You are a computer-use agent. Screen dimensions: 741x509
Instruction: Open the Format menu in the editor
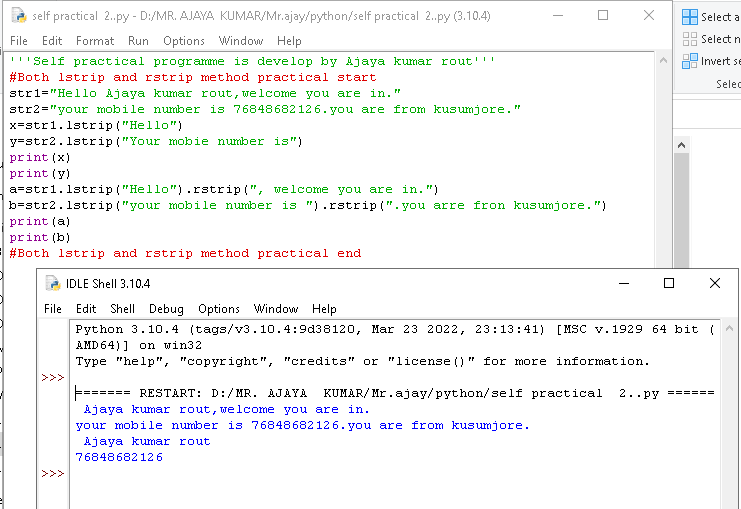95,41
